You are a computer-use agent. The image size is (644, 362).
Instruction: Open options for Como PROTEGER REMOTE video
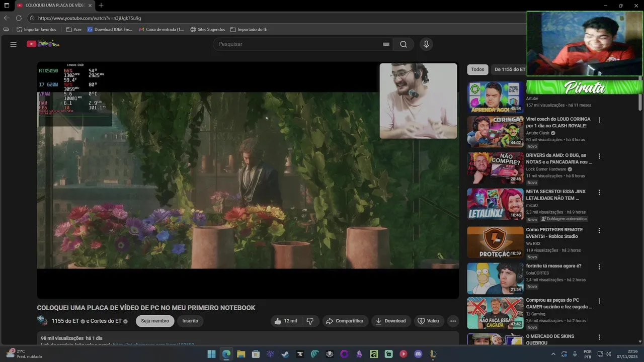(x=599, y=231)
